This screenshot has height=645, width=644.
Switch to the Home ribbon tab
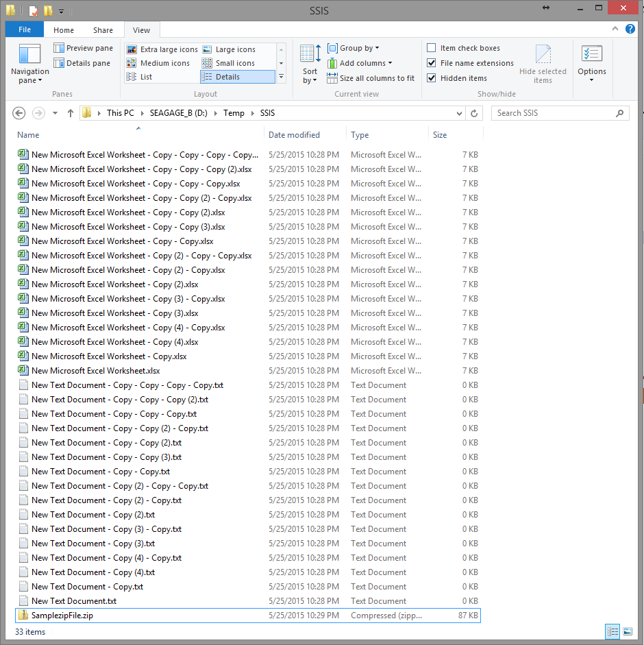(63, 29)
